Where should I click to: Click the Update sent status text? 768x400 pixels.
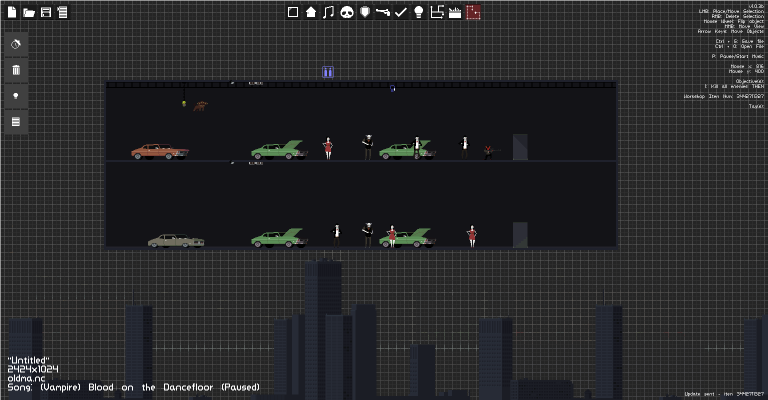(724, 394)
